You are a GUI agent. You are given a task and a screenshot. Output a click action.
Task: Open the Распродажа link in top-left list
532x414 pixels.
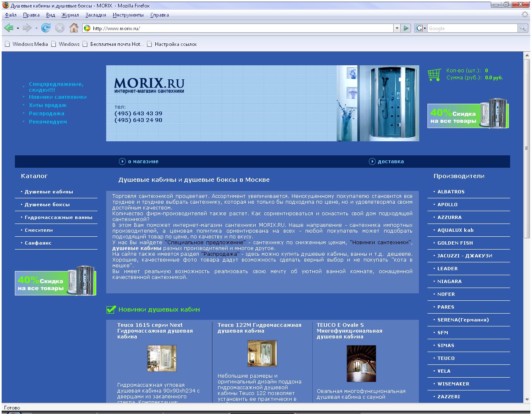47,114
